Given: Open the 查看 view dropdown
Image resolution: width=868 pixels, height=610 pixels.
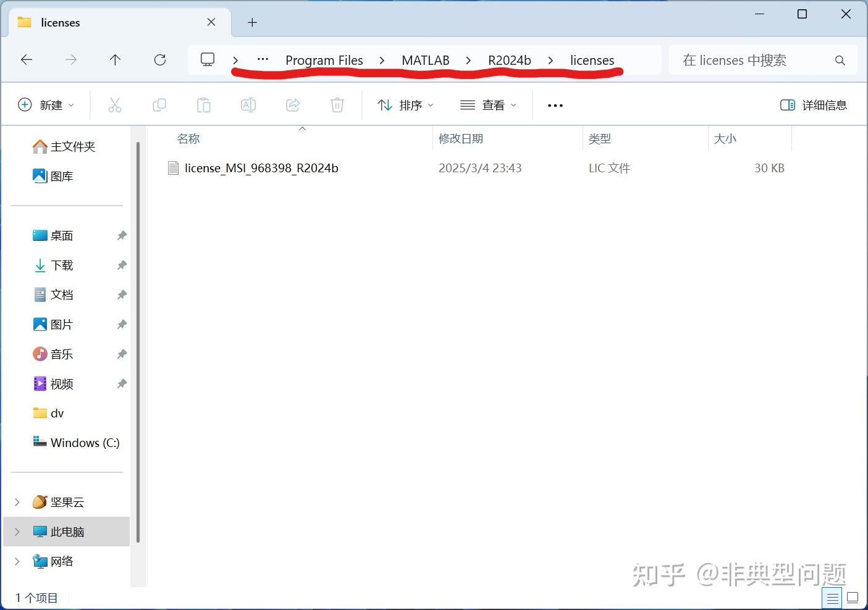Looking at the screenshot, I should pos(488,105).
